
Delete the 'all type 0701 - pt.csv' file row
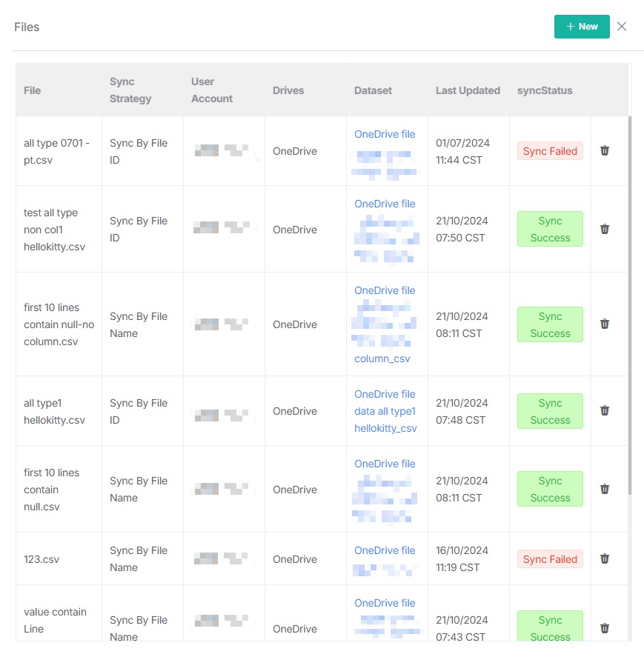point(605,151)
